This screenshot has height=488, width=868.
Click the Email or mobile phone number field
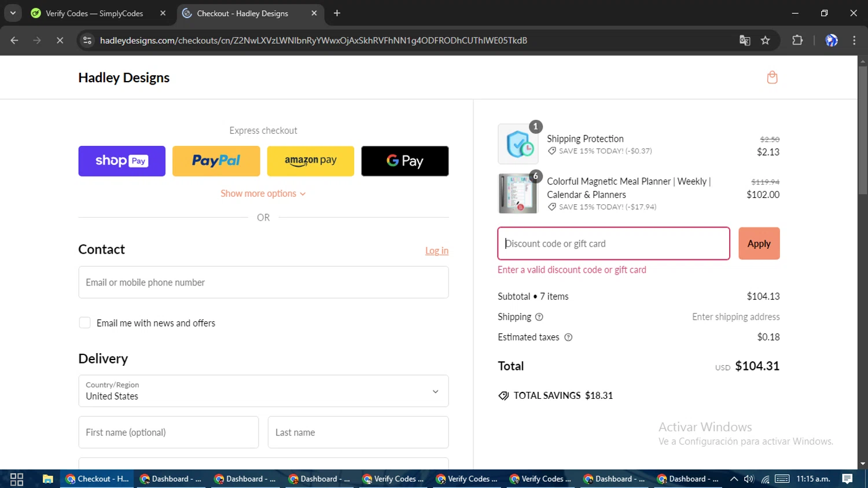(263, 282)
